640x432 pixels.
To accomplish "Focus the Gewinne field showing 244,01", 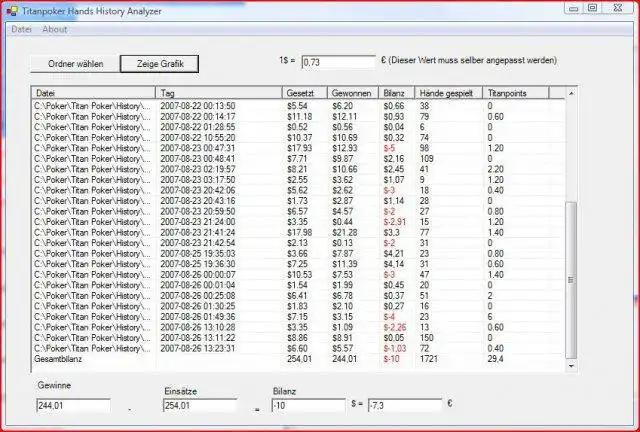I will 73,406.
